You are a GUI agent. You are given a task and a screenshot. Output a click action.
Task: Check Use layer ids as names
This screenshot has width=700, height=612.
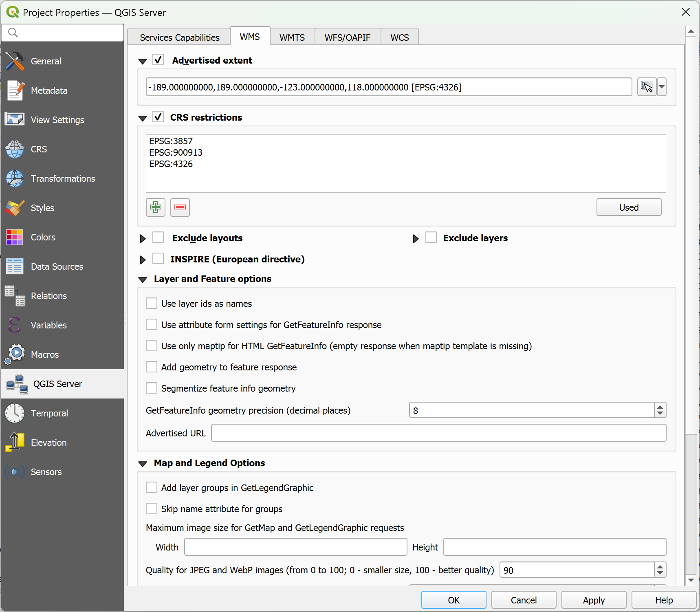[x=152, y=303]
